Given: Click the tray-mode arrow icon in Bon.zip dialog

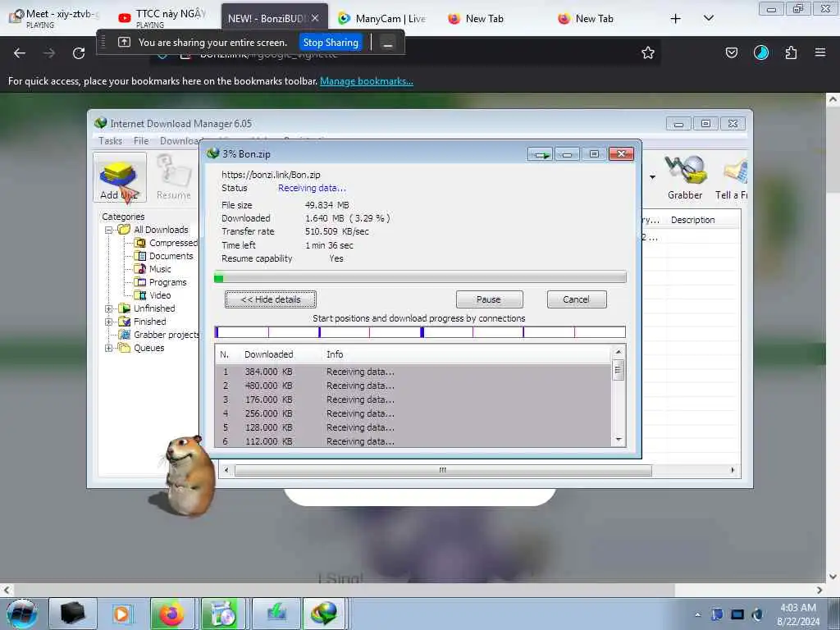Looking at the screenshot, I should [540, 154].
